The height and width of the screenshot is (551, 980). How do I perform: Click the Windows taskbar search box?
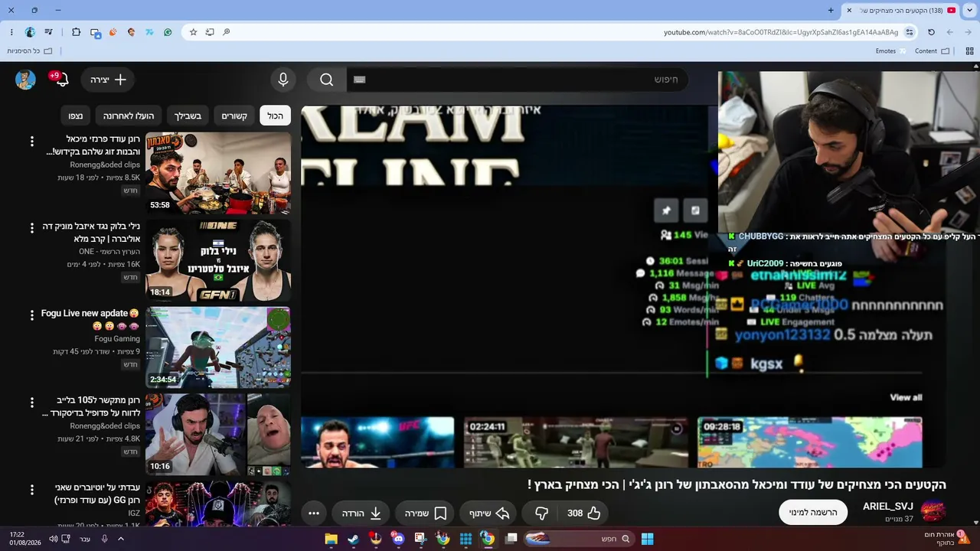click(x=580, y=539)
